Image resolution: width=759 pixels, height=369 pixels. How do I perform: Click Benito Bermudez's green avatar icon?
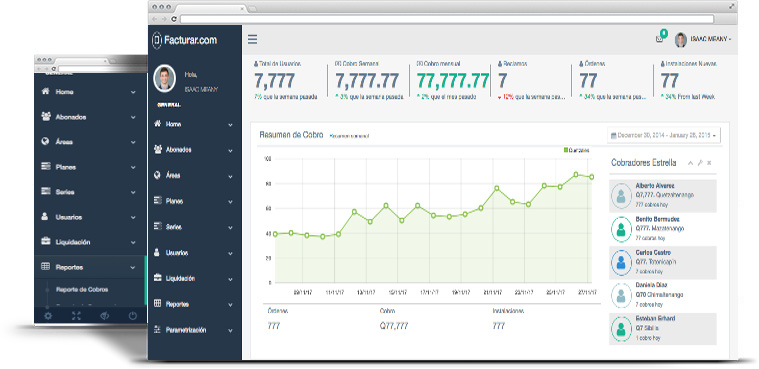(x=620, y=229)
